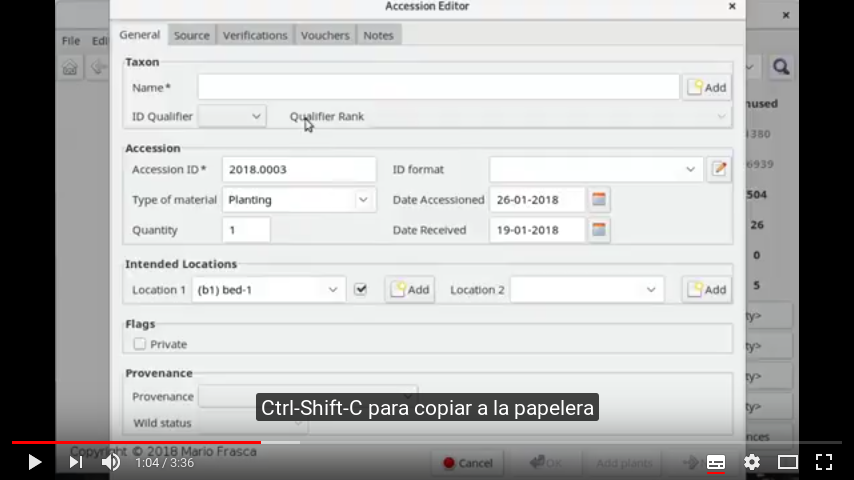Viewport: 854px width, 480px height.
Task: Open the Vouchers tab
Action: pos(325,35)
